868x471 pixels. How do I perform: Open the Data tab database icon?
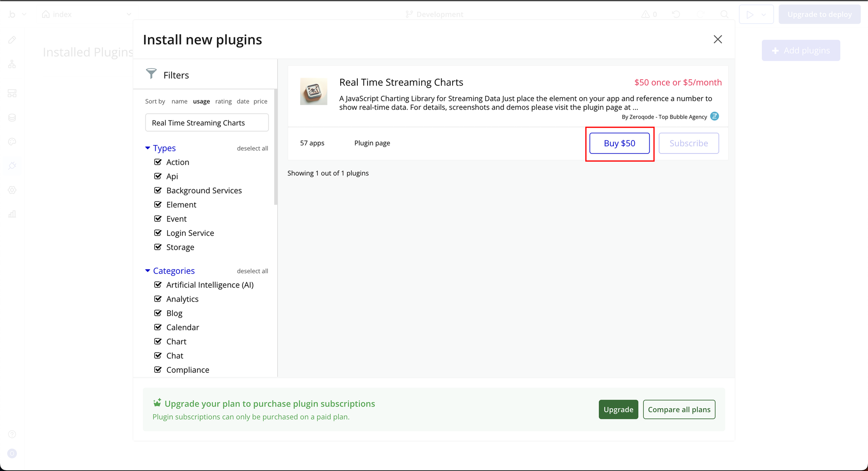[12, 117]
